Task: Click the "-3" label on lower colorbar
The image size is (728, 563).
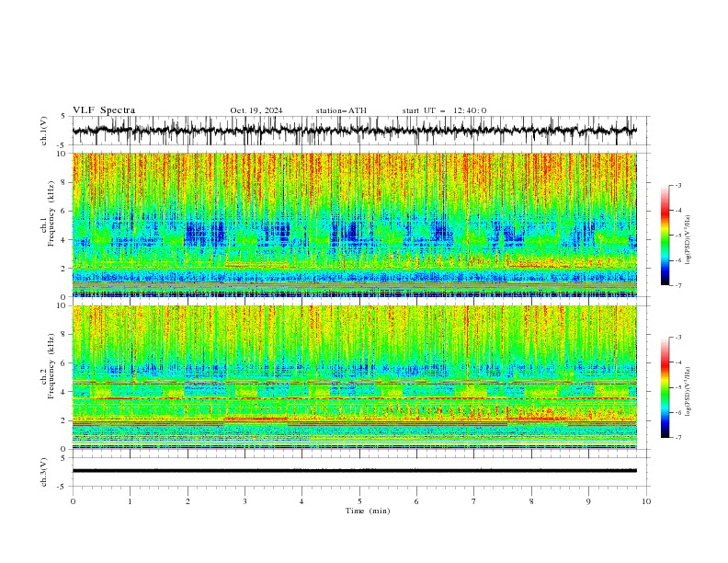Action: [677, 338]
